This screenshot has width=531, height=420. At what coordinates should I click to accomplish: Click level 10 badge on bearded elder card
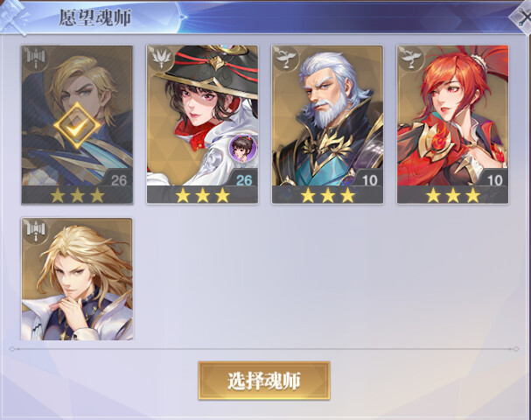click(368, 179)
